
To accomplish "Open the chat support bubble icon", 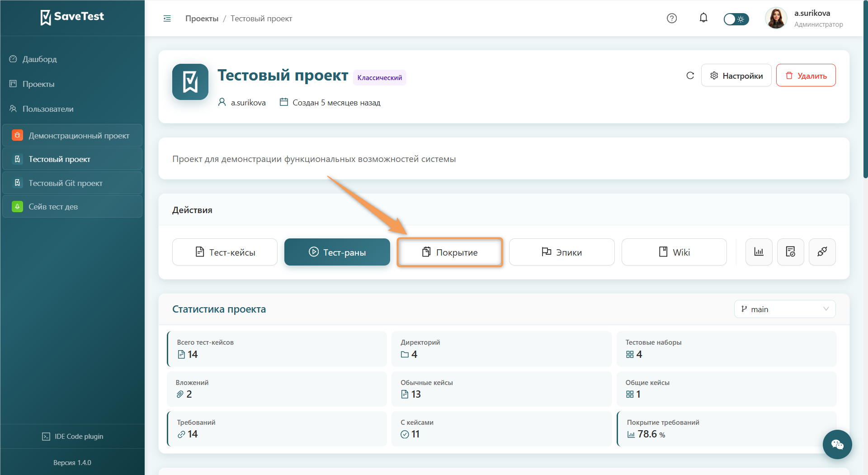I will coord(837,444).
